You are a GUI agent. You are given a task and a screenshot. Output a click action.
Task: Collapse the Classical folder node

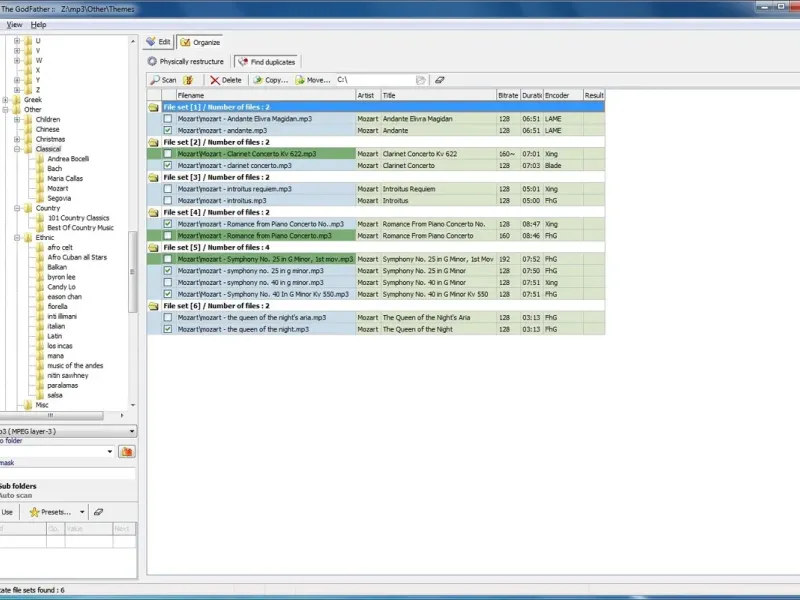pyautogui.click(x=17, y=149)
